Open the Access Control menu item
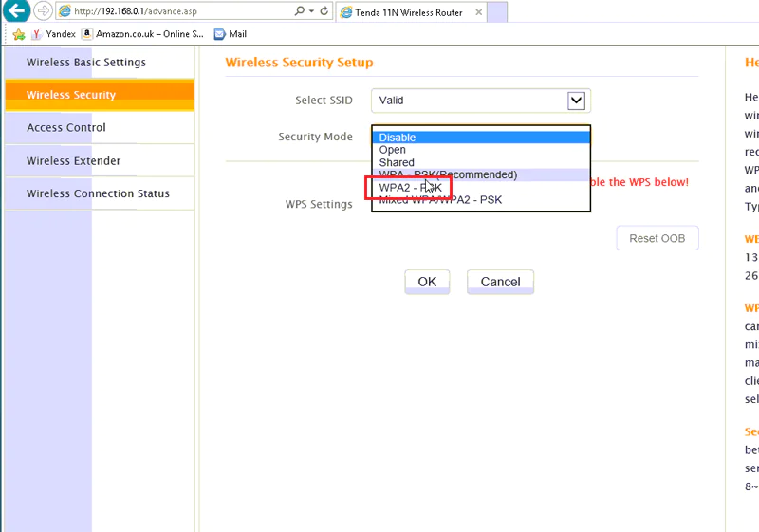Viewport: 759px width, 532px height. 66,128
